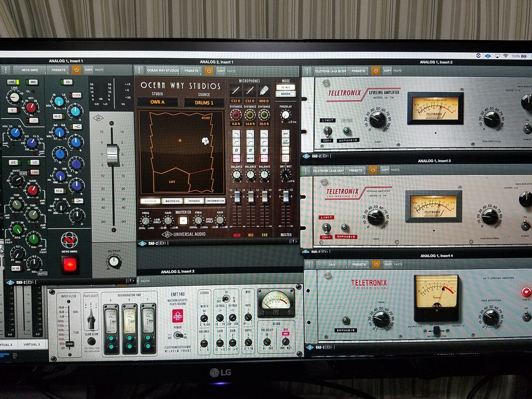Image resolution: width=532 pixels, height=399 pixels.
Task: Select the second C12 microphone icon
Action: [250, 90]
